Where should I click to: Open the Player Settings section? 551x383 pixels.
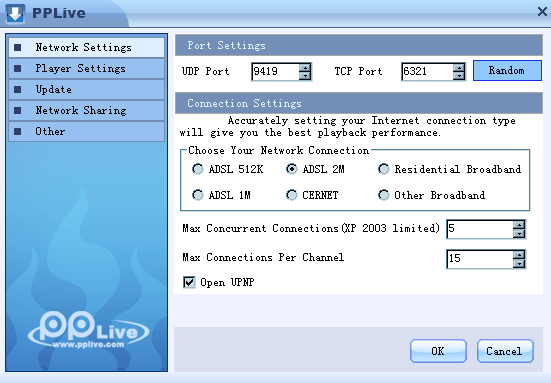click(x=86, y=69)
